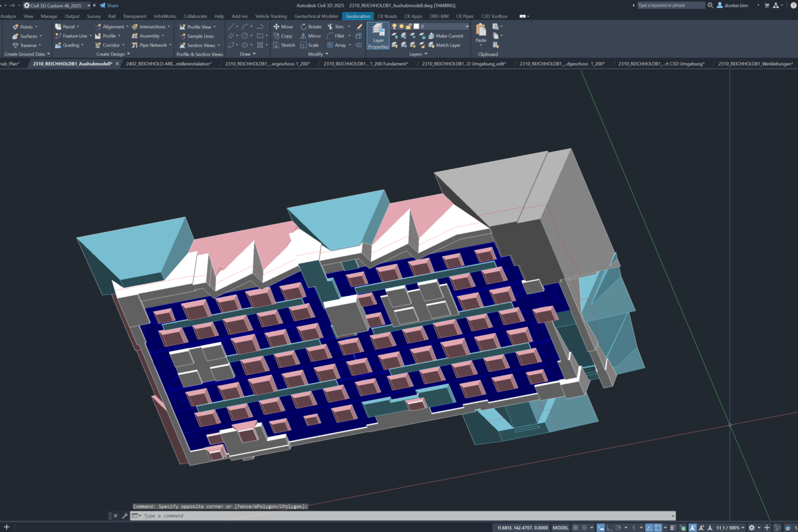This screenshot has height=532, width=798.
Task: Click the white layer color swatch
Action: [416, 27]
